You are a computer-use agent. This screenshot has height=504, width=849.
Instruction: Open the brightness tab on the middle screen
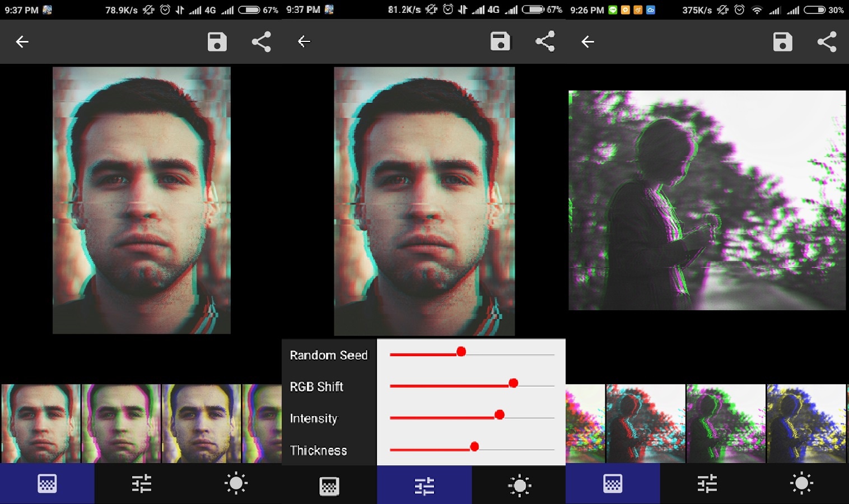(x=519, y=486)
